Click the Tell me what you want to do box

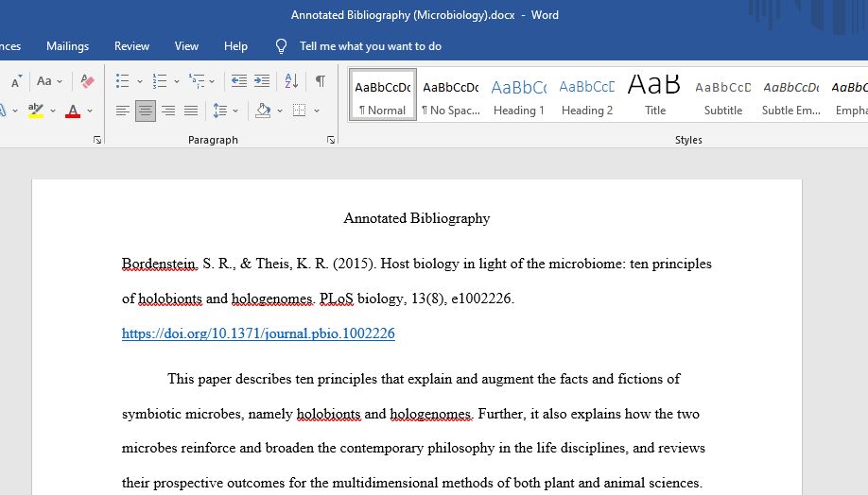pos(371,46)
